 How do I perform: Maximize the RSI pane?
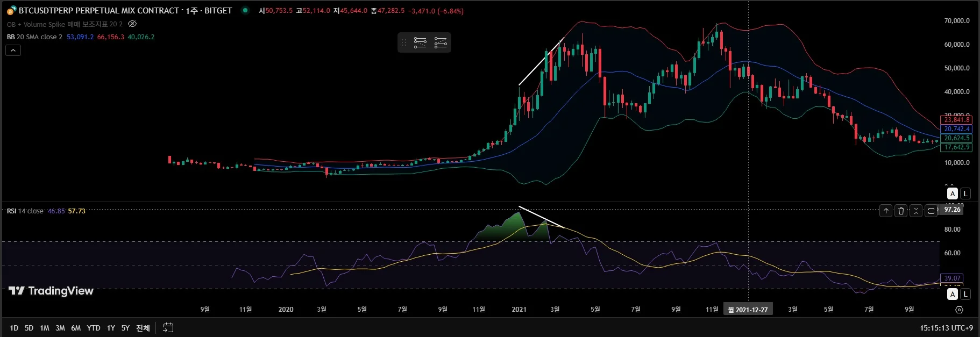931,211
